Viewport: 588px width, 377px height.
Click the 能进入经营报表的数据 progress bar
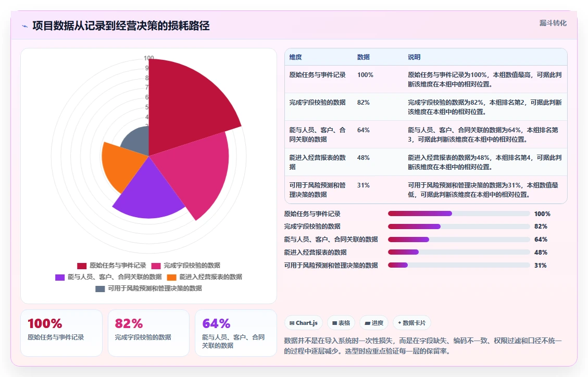pyautogui.click(x=459, y=252)
